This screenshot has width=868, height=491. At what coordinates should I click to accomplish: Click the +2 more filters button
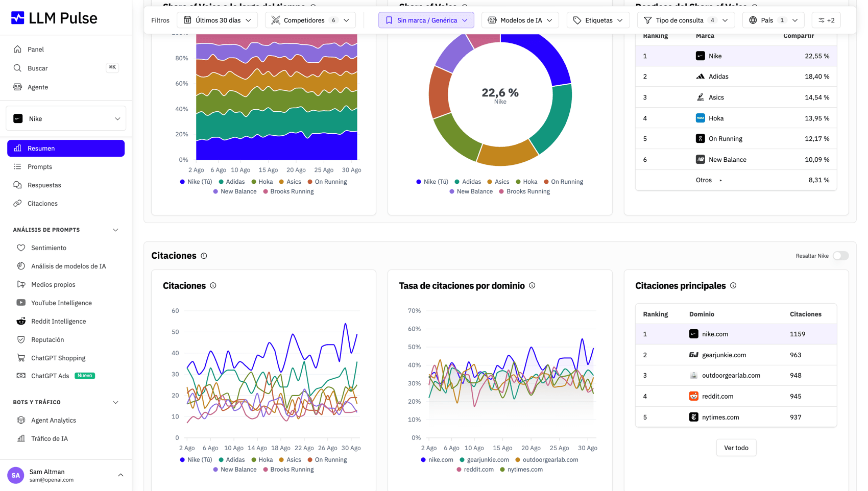[826, 20]
